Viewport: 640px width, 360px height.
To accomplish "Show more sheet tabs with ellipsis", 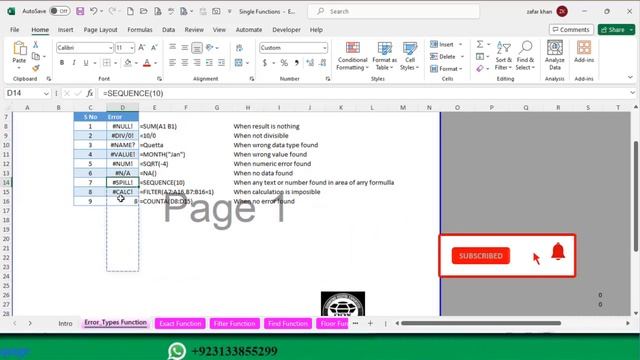I will click(x=356, y=323).
